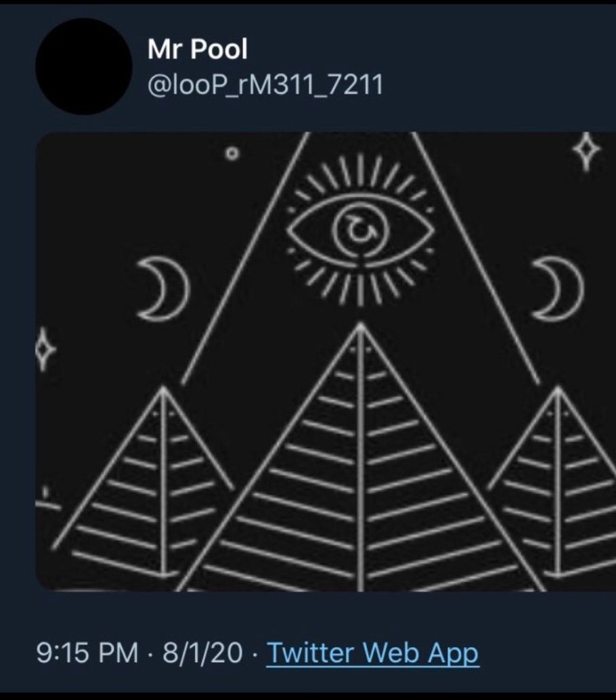The width and height of the screenshot is (616, 700).
Task: Click the 8/1/20 date text
Action: tap(202, 653)
